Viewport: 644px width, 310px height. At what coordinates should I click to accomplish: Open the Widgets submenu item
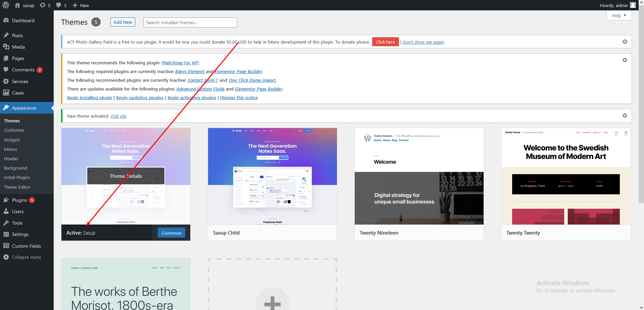pos(12,140)
